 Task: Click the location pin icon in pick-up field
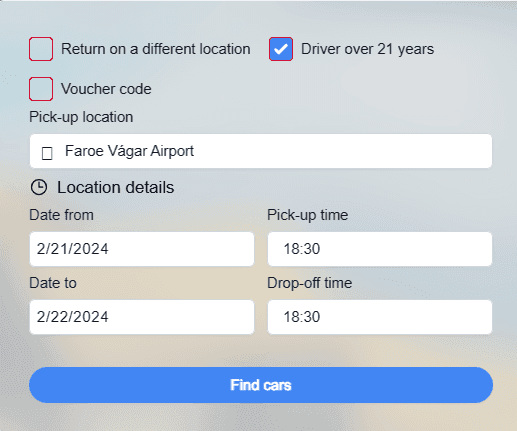47,153
